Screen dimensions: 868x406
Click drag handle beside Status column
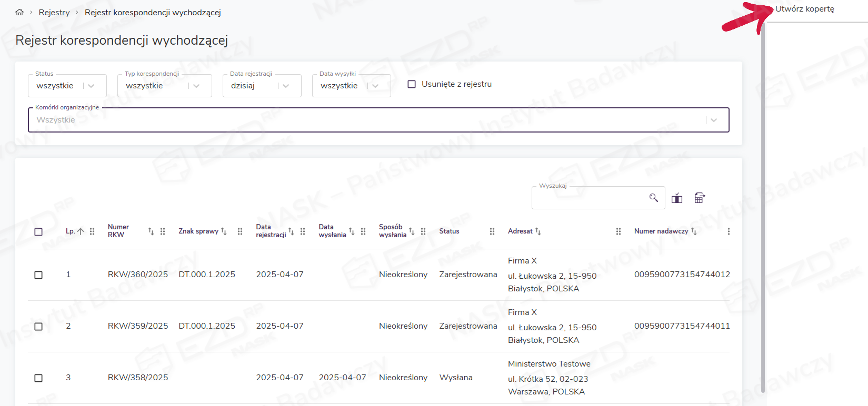tap(492, 231)
